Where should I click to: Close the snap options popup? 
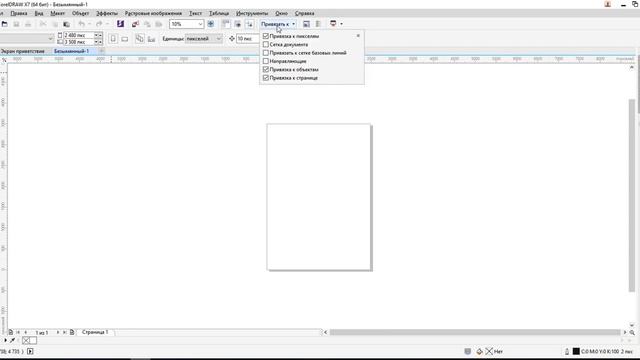click(x=358, y=36)
